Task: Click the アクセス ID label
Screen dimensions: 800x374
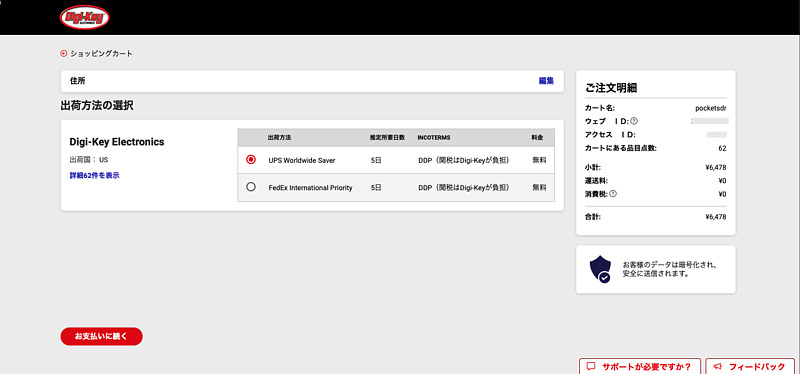Action: tap(610, 135)
